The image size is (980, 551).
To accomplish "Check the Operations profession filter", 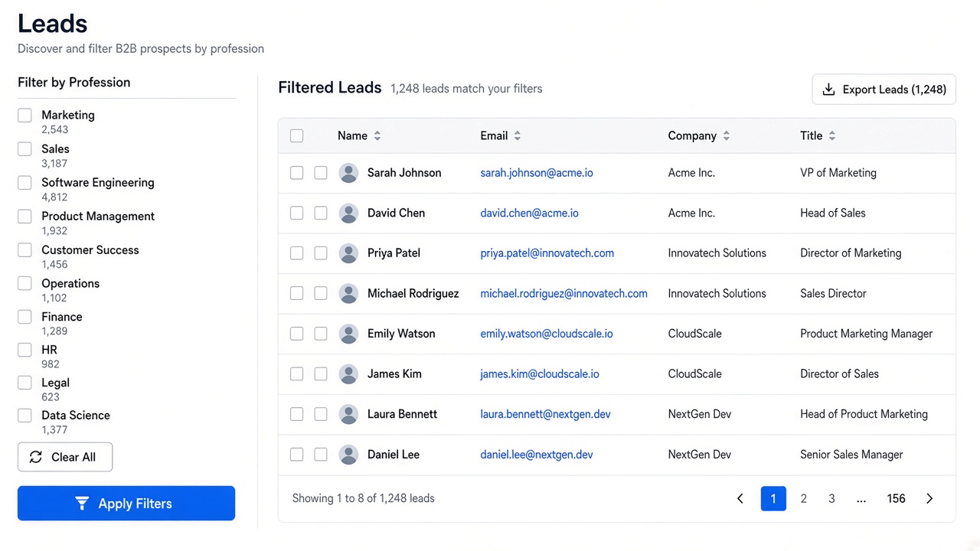I will coord(25,284).
